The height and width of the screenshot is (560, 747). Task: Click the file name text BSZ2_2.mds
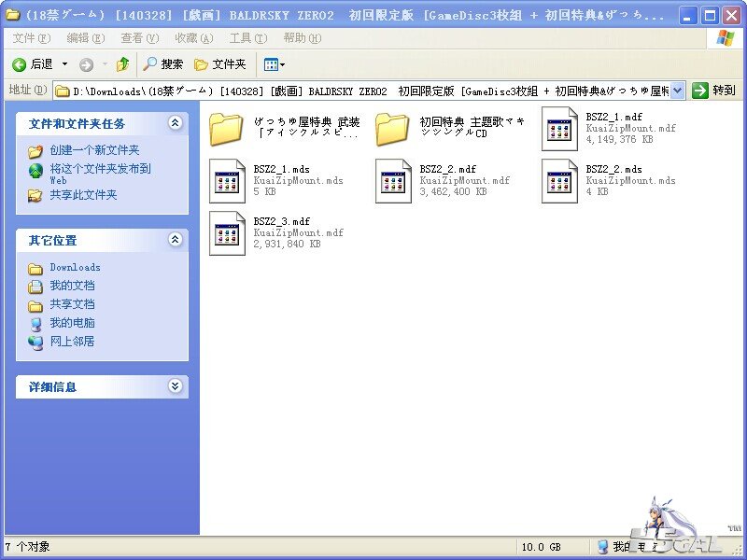pyautogui.click(x=614, y=169)
